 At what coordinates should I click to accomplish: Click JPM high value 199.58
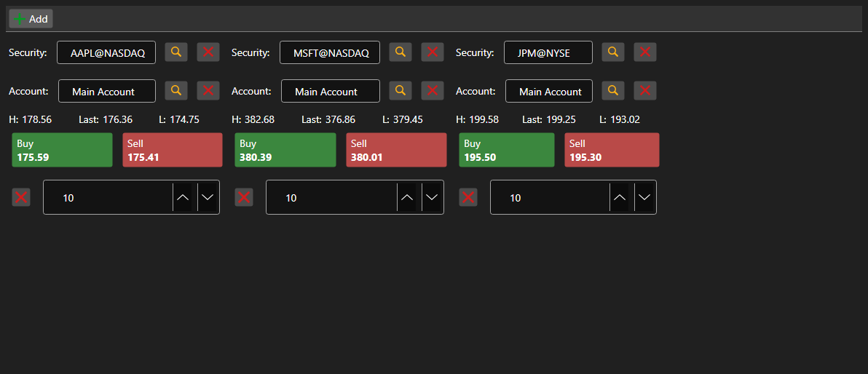(484, 119)
